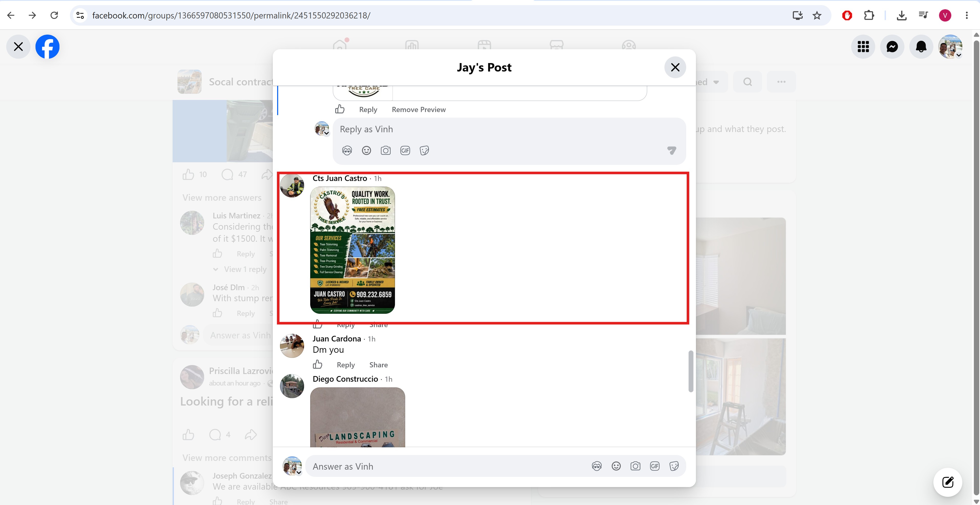Open Diego Construccio's profile name
980x505 pixels.
click(x=346, y=379)
